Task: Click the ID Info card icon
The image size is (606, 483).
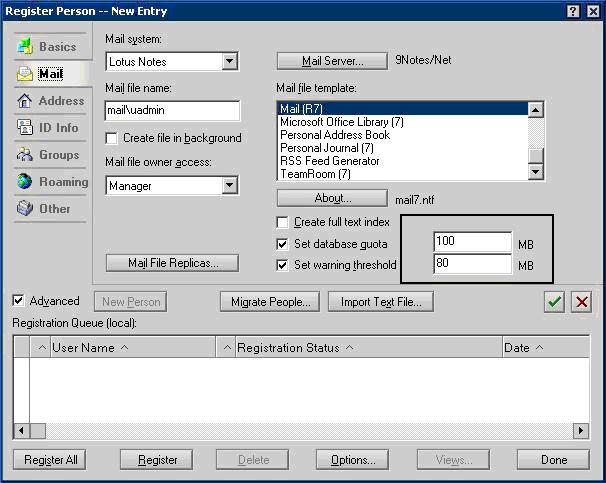Action: 25,128
